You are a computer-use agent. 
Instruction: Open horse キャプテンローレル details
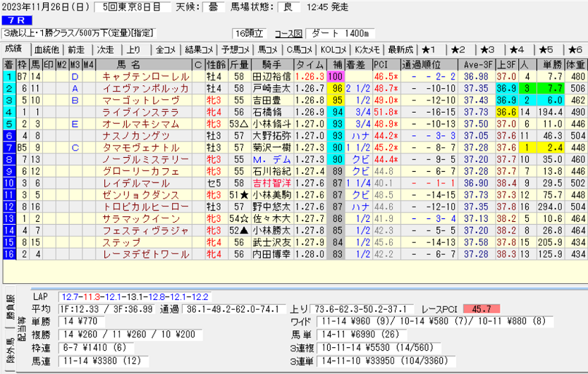click(145, 76)
